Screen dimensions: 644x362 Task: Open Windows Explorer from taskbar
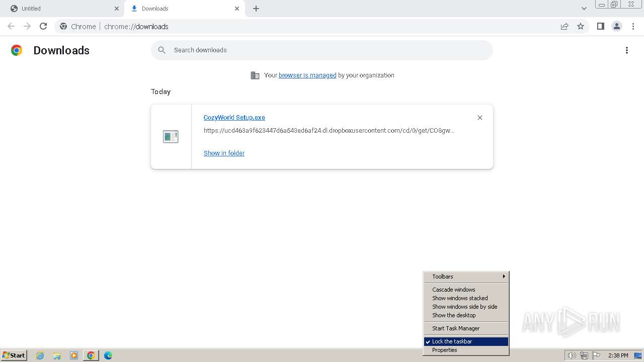[57, 355]
